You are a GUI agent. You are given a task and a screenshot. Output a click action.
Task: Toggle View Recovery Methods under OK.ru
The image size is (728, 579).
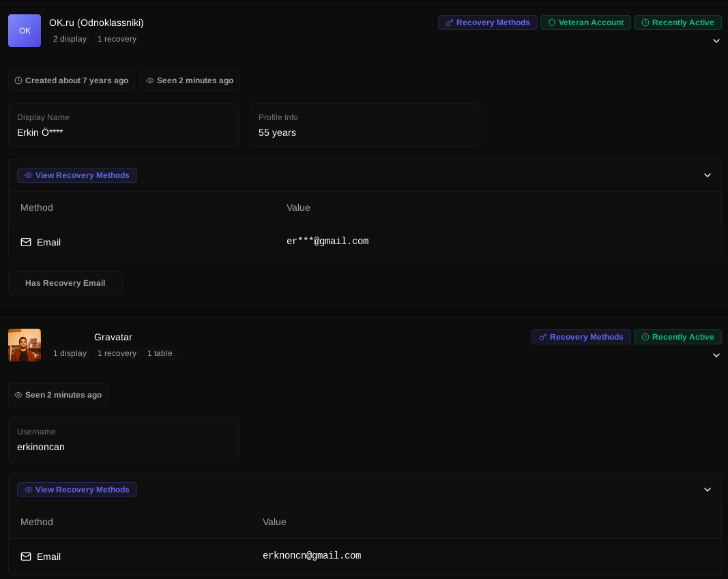pos(77,175)
